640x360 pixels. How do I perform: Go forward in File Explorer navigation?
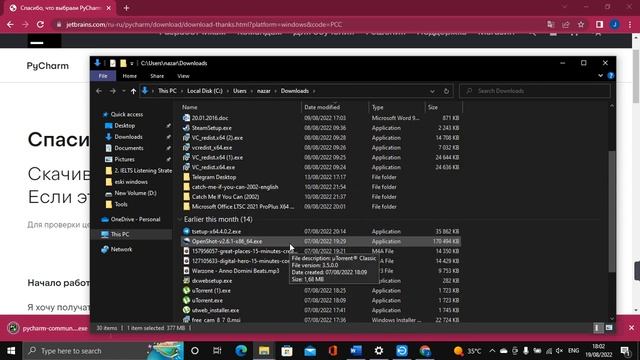pos(113,91)
